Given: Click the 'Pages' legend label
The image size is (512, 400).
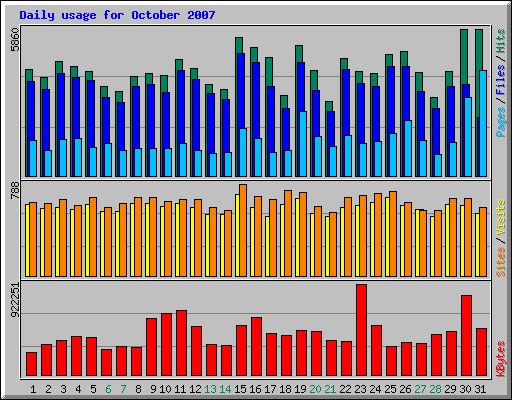Looking at the screenshot, I should (x=500, y=122).
